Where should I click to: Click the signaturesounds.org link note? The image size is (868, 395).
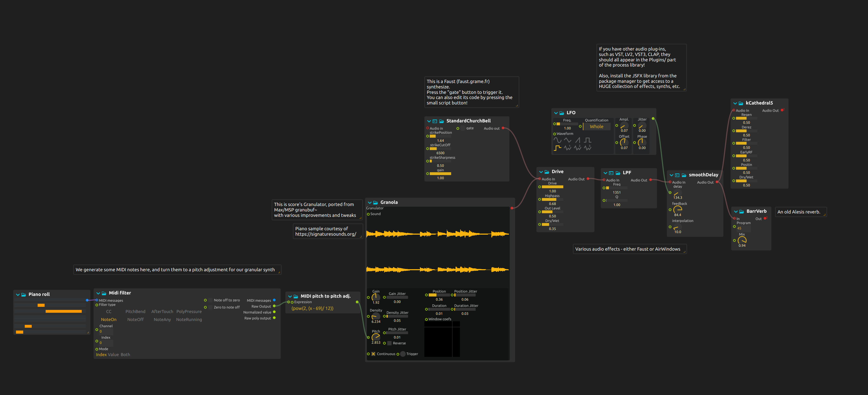point(328,231)
